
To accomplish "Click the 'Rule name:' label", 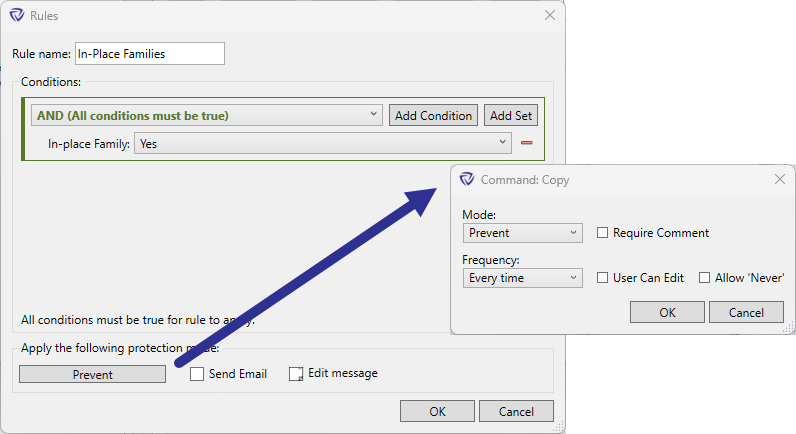I will pyautogui.click(x=42, y=54).
